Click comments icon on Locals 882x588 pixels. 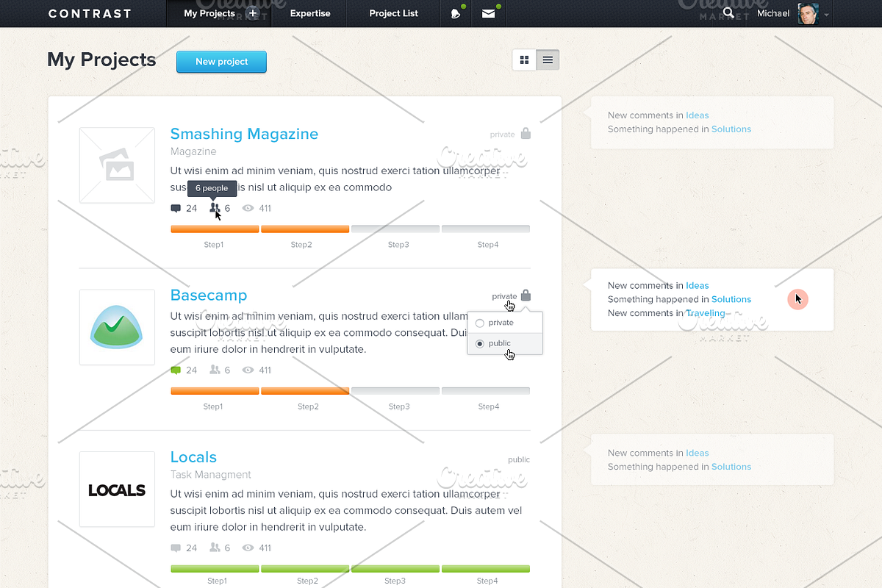tap(176, 548)
